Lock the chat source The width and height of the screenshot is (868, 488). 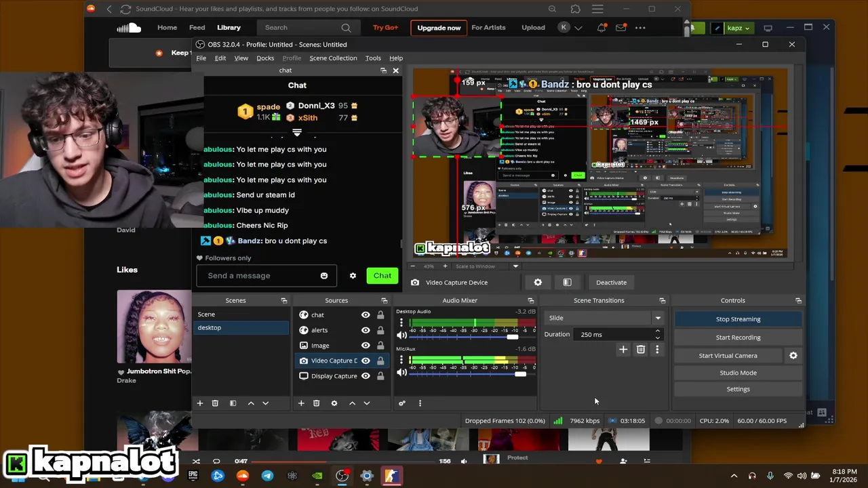coord(380,315)
